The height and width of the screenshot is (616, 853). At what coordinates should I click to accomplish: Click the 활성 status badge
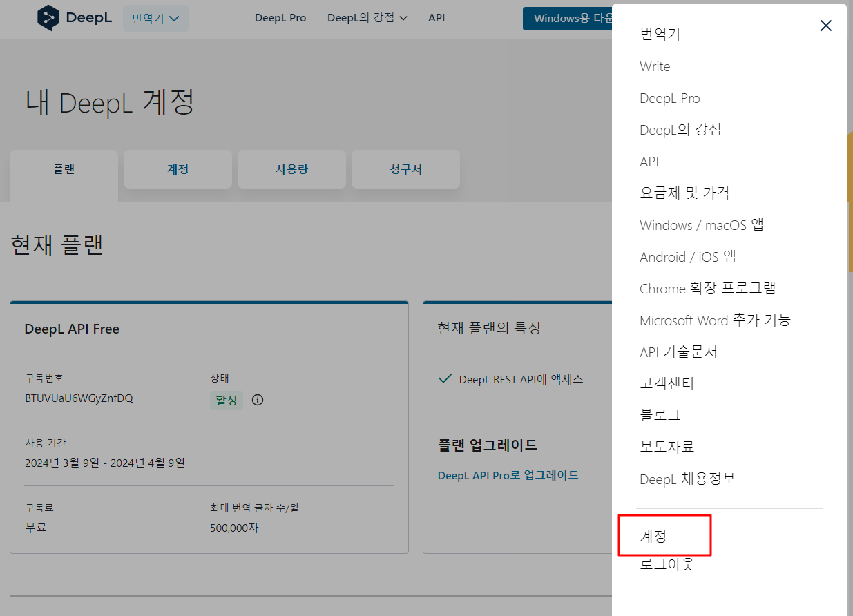[227, 401]
